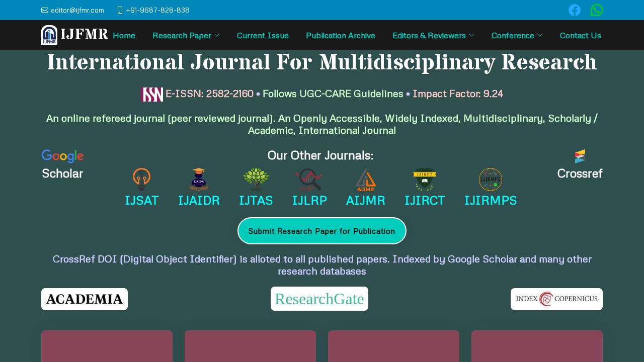
Task: Open the Publication Archive page
Action: [x=341, y=35]
